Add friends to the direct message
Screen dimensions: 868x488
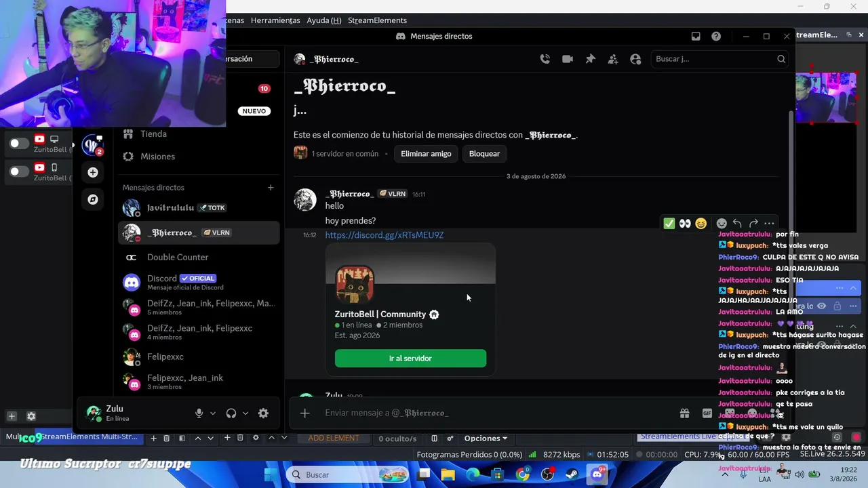pos(613,59)
